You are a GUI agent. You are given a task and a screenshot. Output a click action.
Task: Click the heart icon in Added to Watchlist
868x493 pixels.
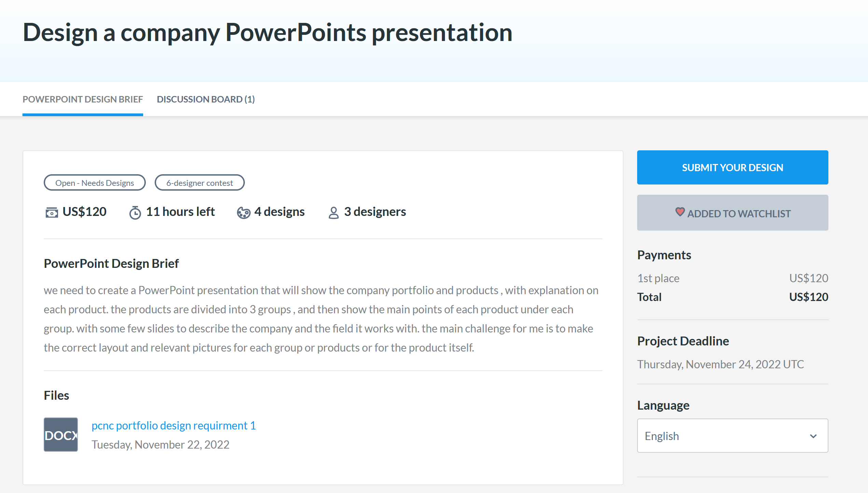pyautogui.click(x=680, y=212)
